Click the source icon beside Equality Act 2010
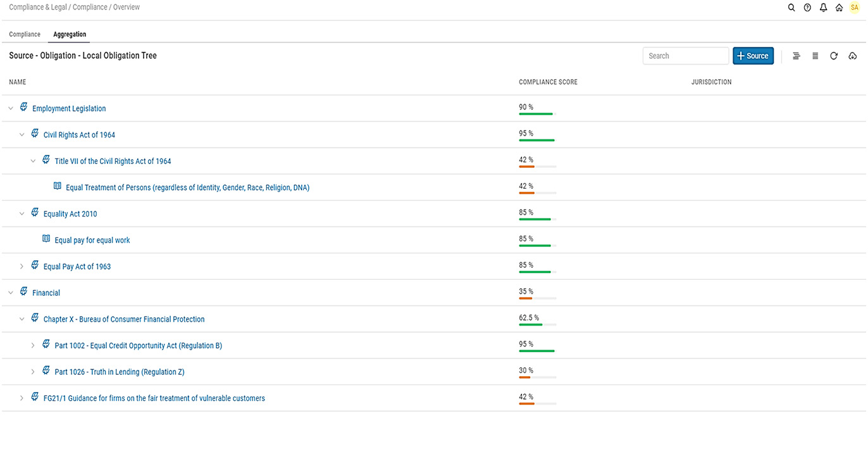Image resolution: width=868 pixels, height=449 pixels. (x=35, y=213)
